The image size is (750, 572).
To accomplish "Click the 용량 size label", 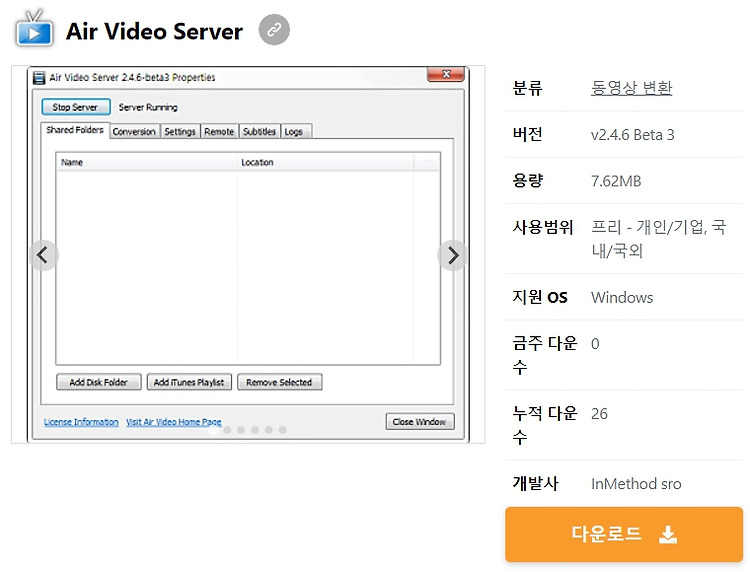I will [x=527, y=180].
